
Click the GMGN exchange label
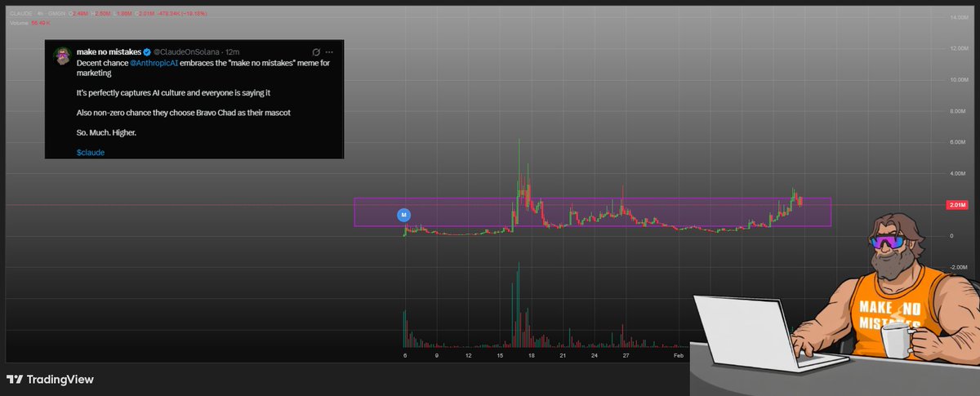(56, 15)
